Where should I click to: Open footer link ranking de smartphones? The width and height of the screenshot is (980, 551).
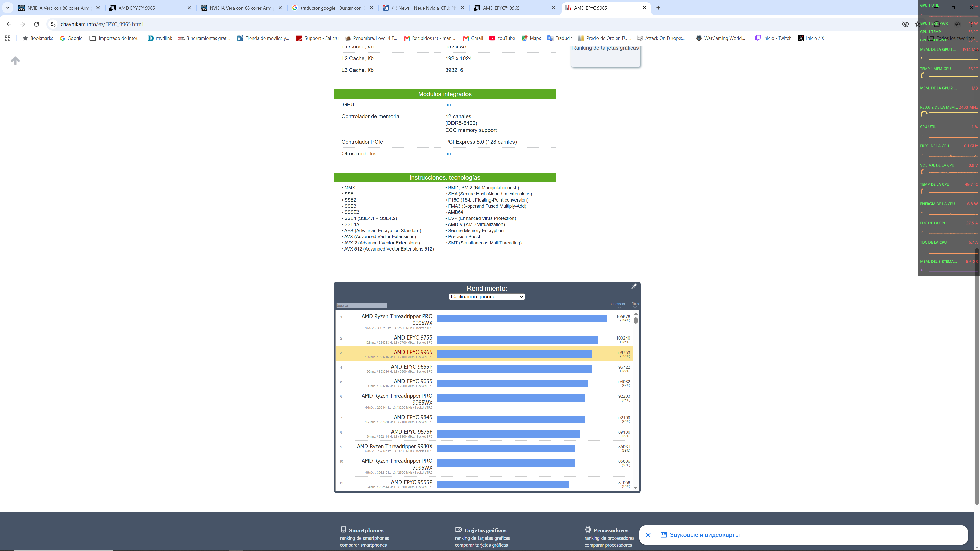[364, 538]
